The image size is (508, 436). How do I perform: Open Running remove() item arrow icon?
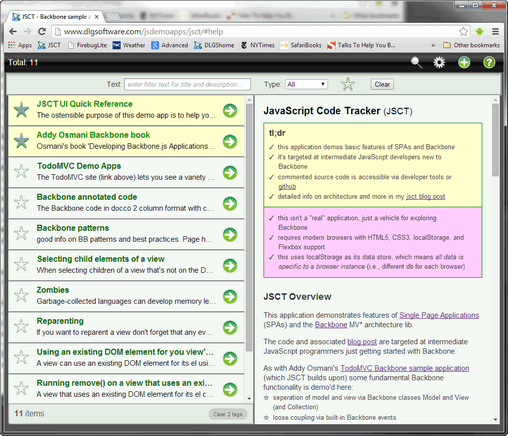tap(230, 389)
